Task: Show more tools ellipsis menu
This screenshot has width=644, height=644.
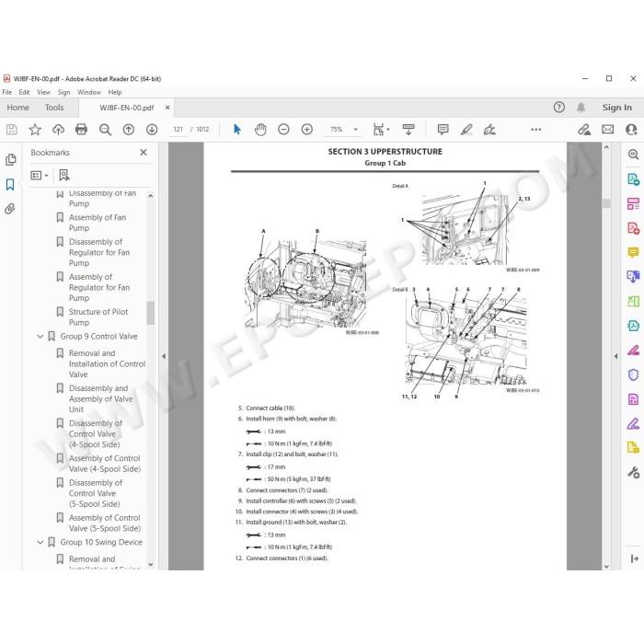Action: click(x=536, y=130)
